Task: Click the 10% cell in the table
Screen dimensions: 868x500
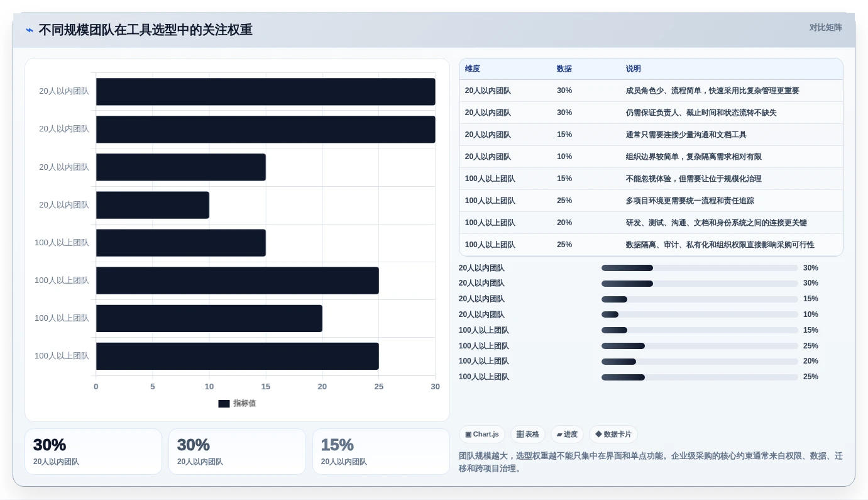Action: point(564,157)
